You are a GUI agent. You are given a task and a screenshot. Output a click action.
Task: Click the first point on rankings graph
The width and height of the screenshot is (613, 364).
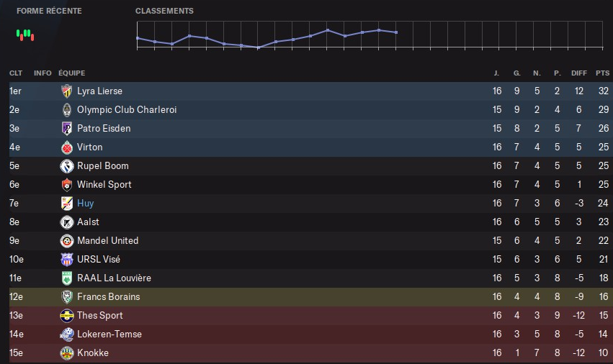[138, 38]
